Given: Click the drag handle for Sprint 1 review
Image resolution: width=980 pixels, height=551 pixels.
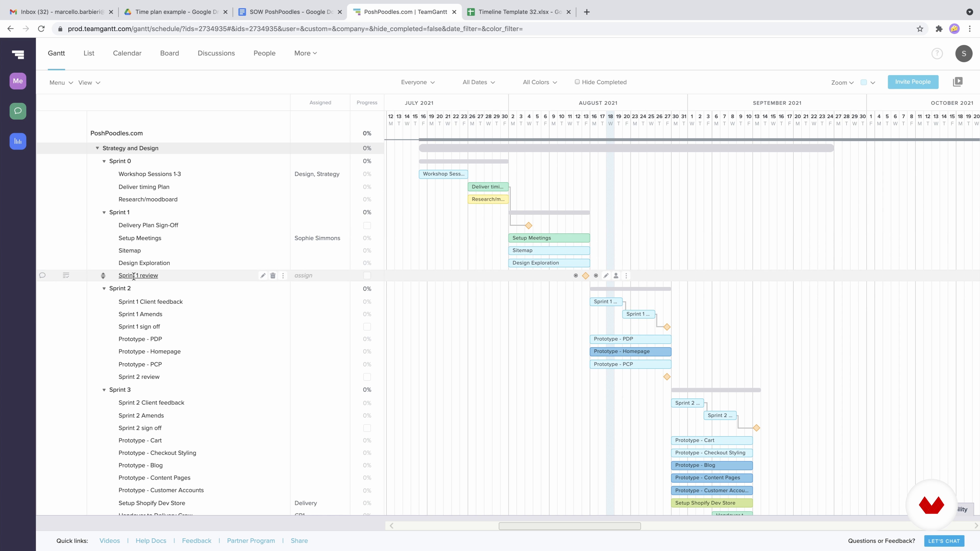Looking at the screenshot, I should 103,276.
